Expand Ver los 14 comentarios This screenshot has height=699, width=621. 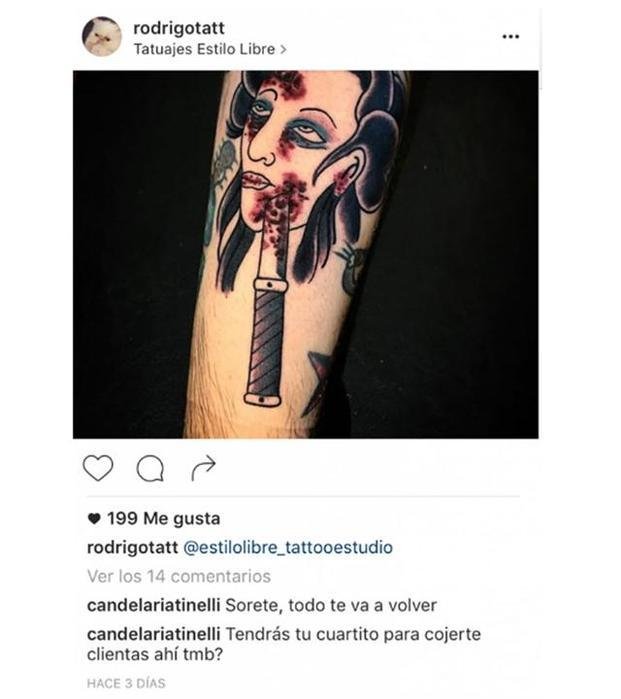click(179, 576)
